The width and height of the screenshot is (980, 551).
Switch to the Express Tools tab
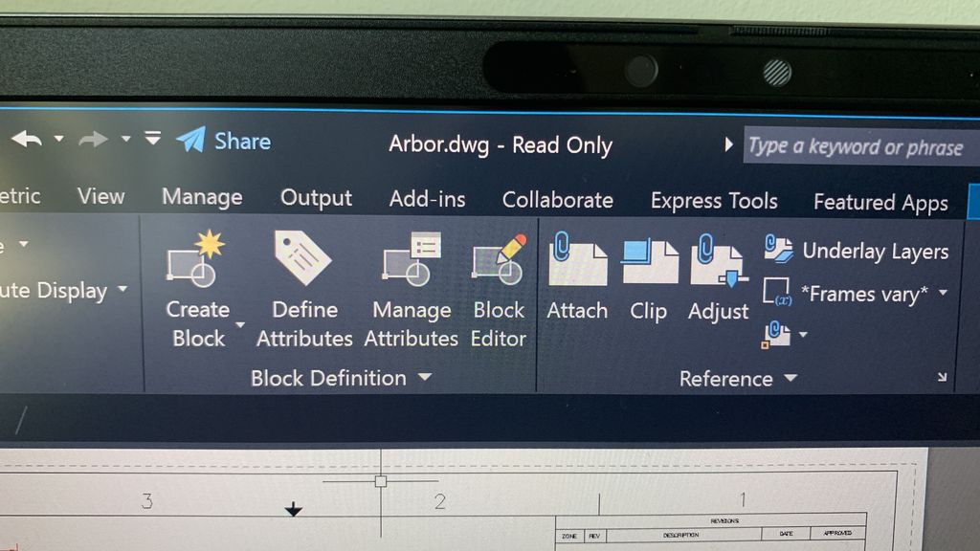(x=713, y=200)
